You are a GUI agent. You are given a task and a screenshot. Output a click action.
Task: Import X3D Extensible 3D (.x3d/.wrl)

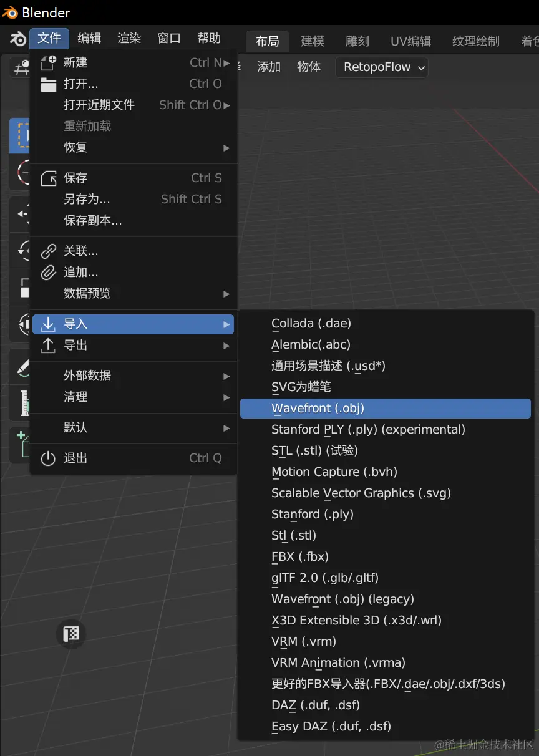tap(386, 620)
